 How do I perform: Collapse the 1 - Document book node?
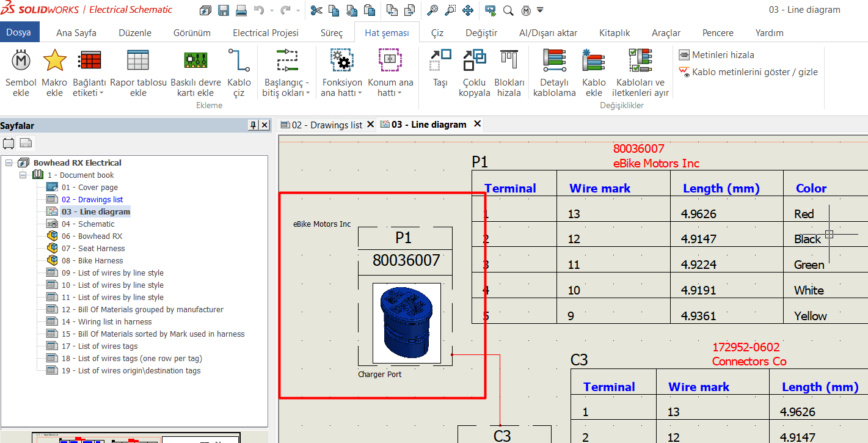(x=23, y=175)
